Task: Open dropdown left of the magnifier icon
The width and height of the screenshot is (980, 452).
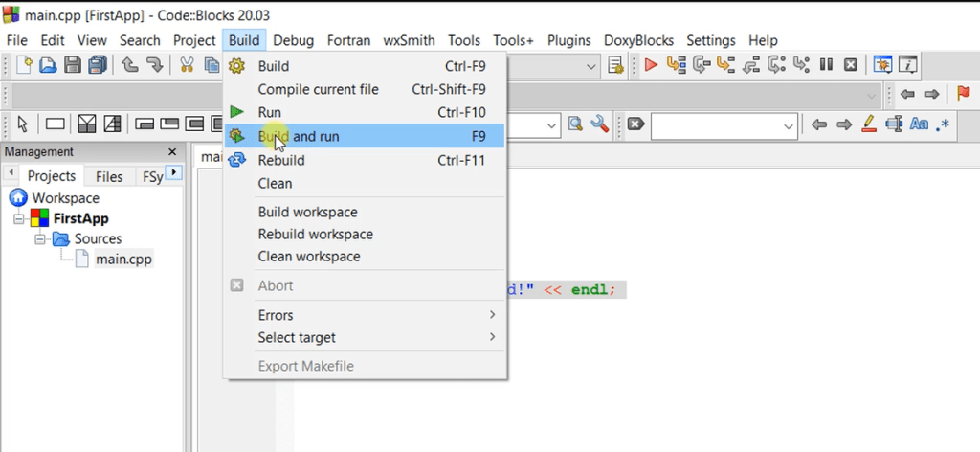Action: click(x=552, y=125)
